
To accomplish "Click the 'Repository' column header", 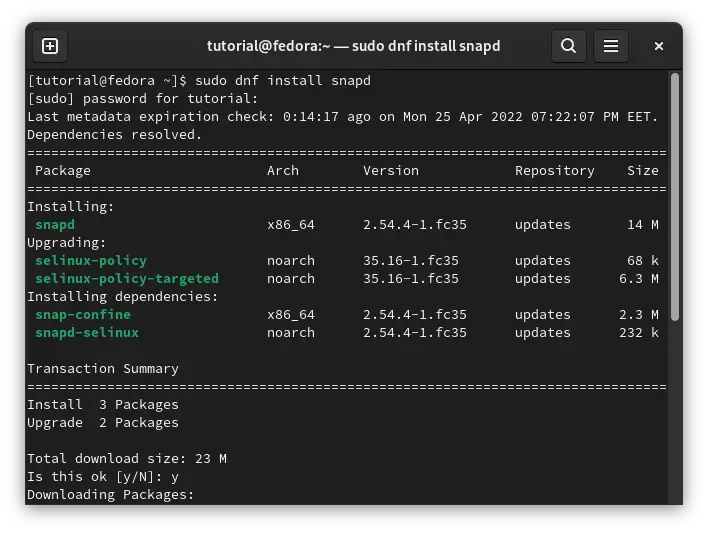I will point(554,171).
